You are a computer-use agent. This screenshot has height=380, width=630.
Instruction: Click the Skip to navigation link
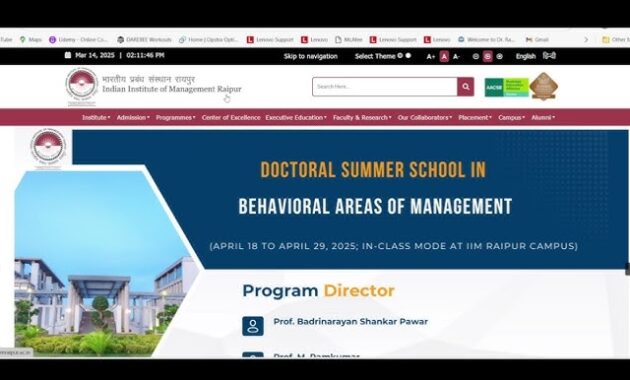(x=311, y=56)
